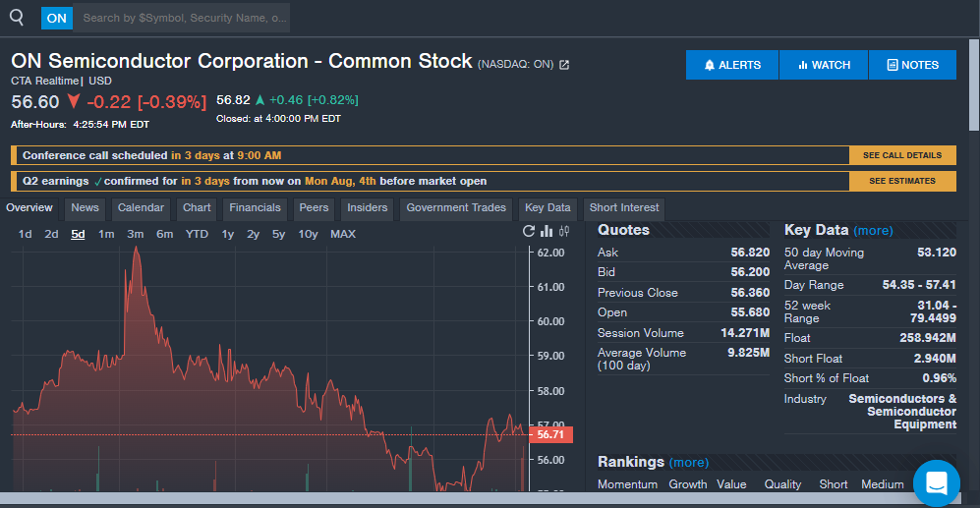This screenshot has width=980, height=508.
Task: Click the Open value 55.680
Action: pyautogui.click(x=750, y=311)
